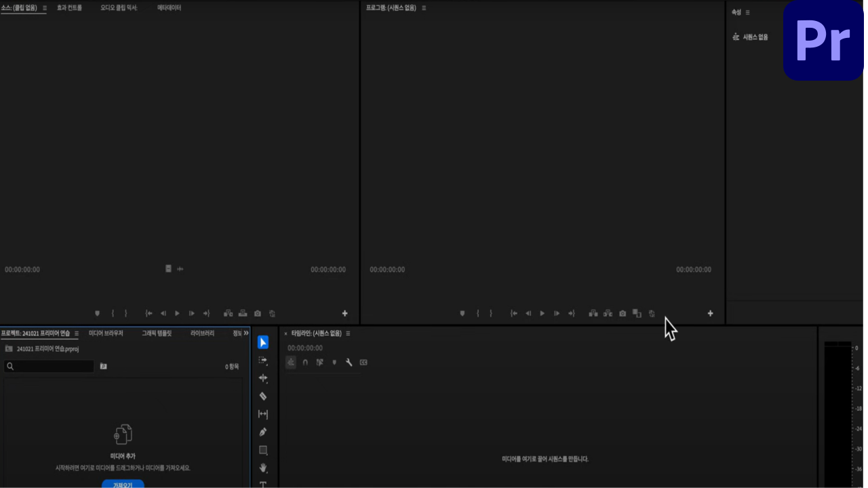Step forward one frame in Source monitor
Viewport: 868px width, 488px height.
click(x=192, y=313)
